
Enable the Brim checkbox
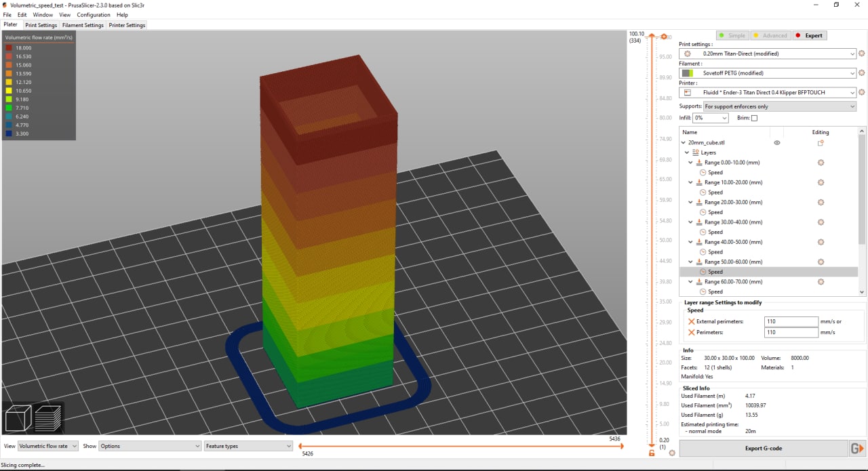click(x=754, y=118)
